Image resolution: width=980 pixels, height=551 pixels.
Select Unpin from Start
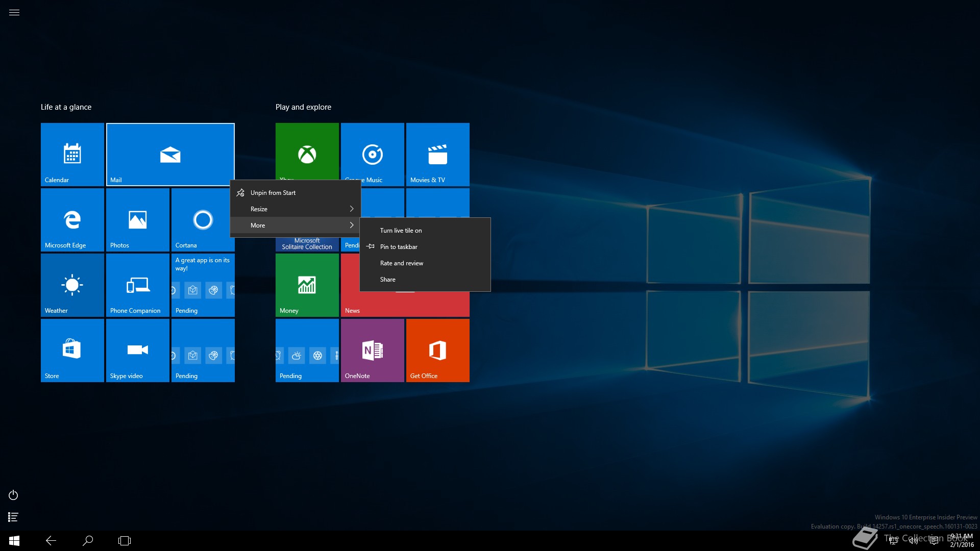(296, 193)
